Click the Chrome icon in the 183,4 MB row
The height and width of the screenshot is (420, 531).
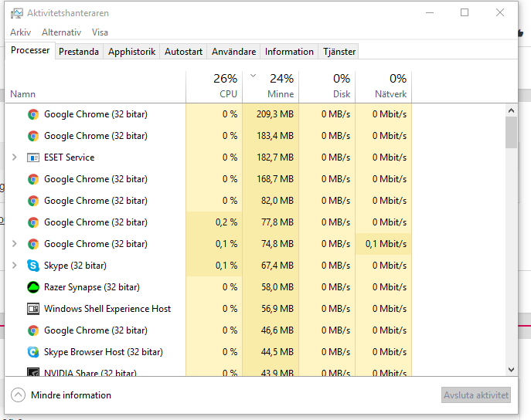click(x=33, y=136)
